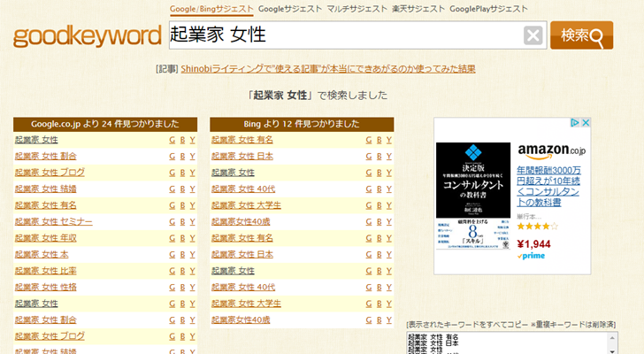Click B link in the 比率 row
644x354 pixels.
pyautogui.click(x=182, y=271)
